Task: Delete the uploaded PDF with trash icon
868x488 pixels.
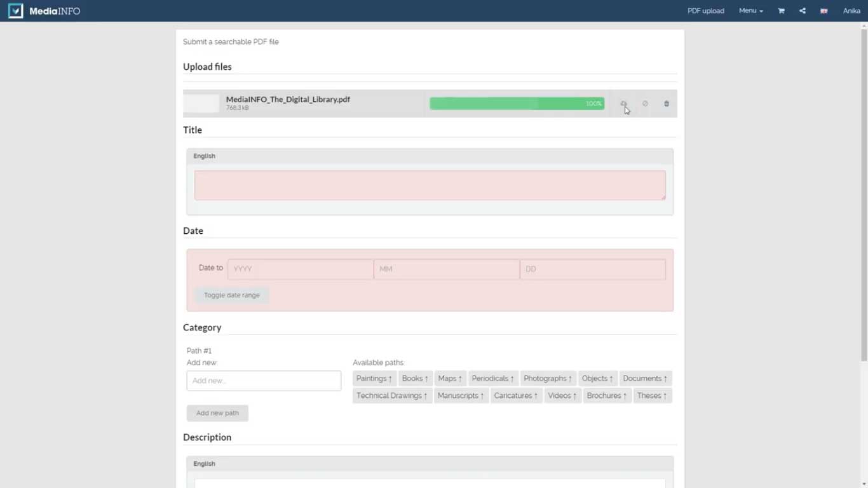Action: pyautogui.click(x=667, y=104)
